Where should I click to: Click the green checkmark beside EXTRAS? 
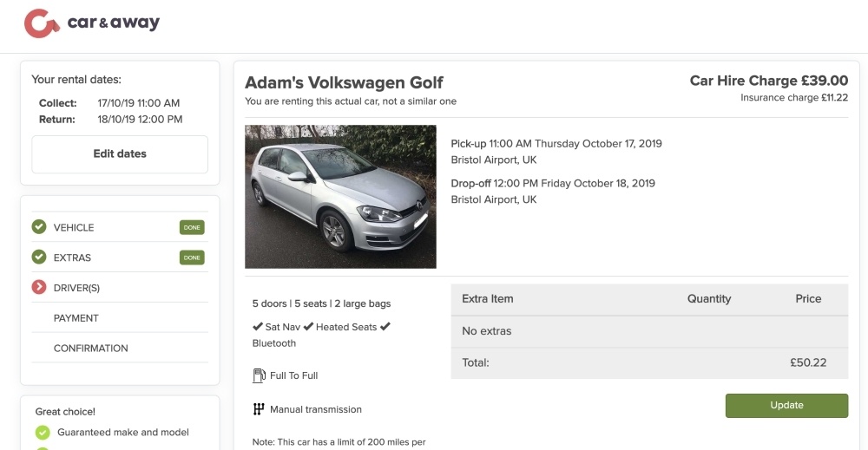[x=39, y=258]
